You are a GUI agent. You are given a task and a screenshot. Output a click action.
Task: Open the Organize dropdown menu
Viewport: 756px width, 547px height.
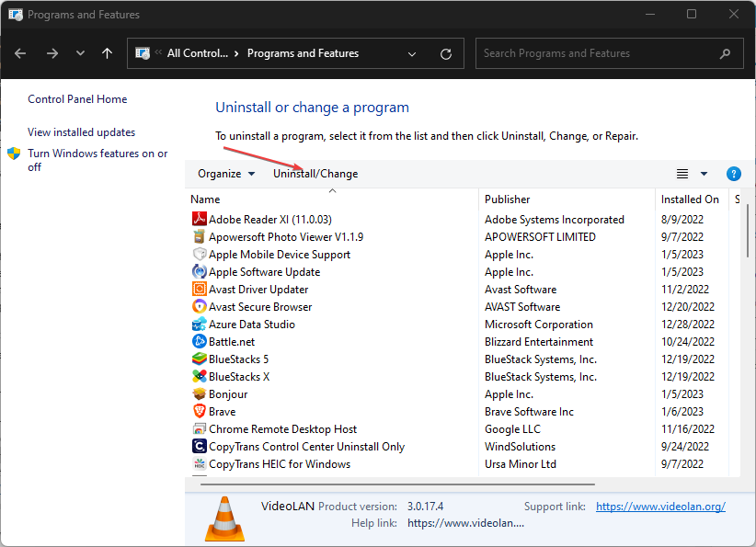pos(226,174)
